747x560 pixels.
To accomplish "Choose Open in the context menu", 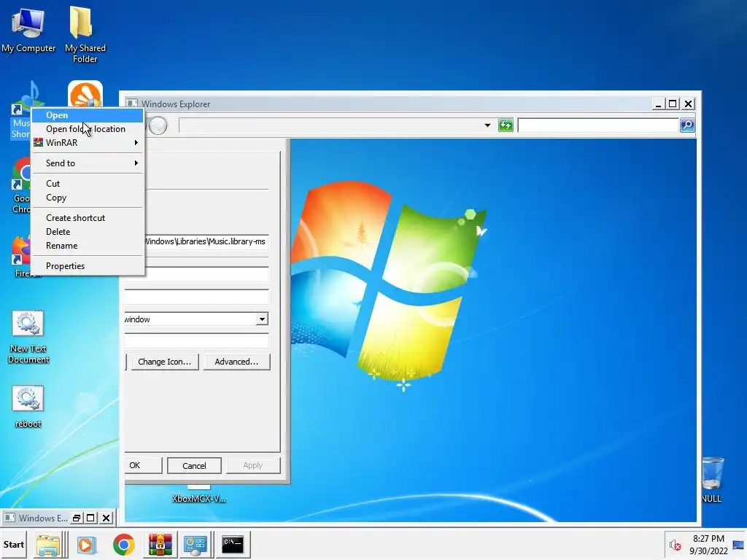I will tap(88, 115).
